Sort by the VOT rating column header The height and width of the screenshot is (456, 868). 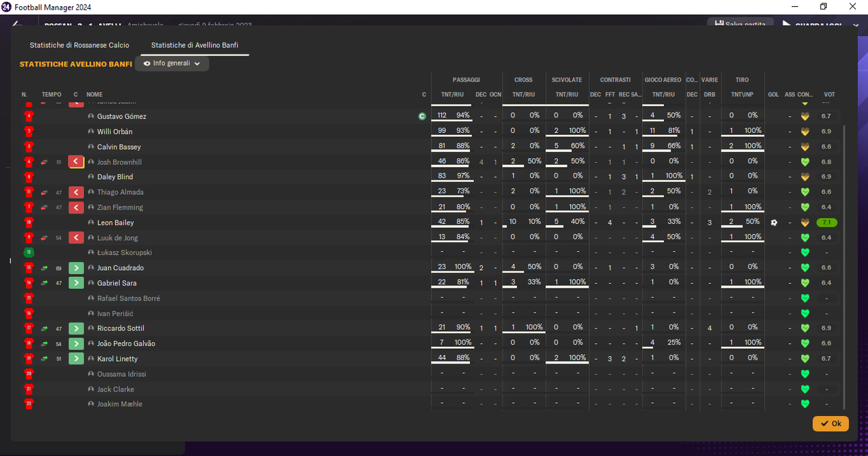click(829, 94)
